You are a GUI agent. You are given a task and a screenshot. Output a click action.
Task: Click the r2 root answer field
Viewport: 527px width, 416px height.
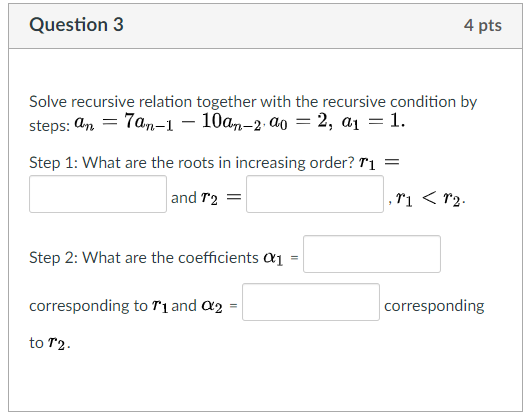(x=315, y=194)
